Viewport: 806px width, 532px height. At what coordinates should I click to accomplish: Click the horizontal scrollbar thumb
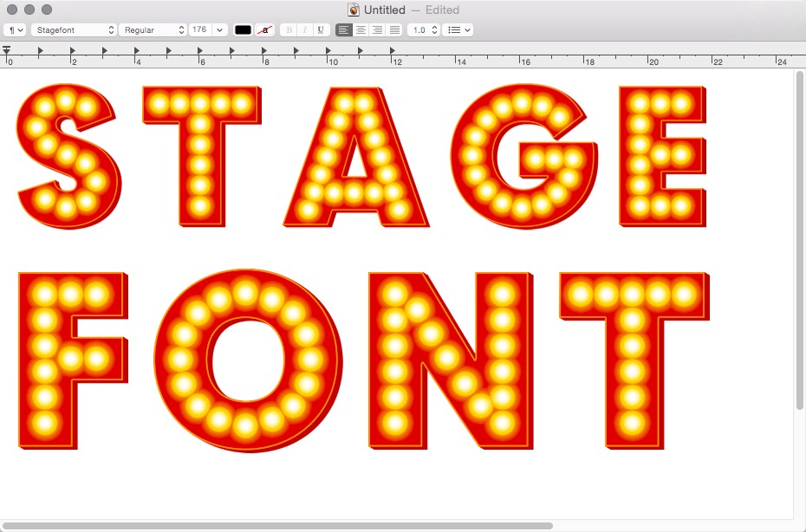tap(277, 526)
